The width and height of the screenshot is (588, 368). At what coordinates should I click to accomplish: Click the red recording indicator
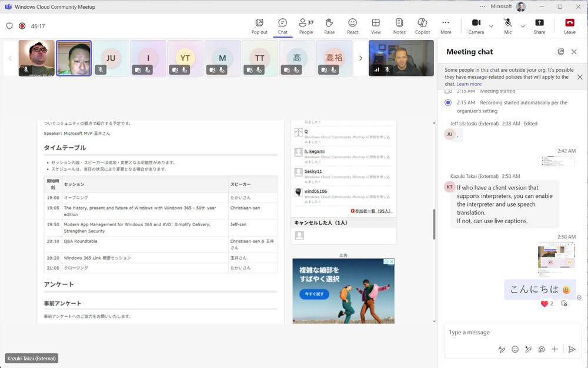pyautogui.click(x=22, y=26)
